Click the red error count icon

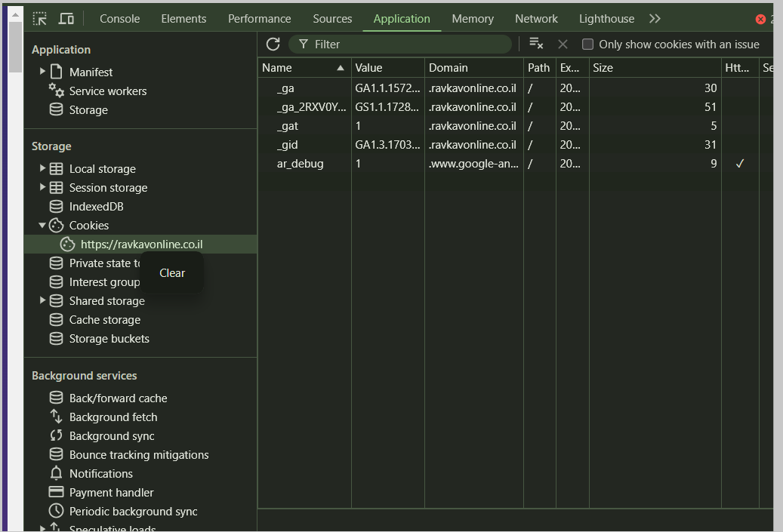(760, 19)
